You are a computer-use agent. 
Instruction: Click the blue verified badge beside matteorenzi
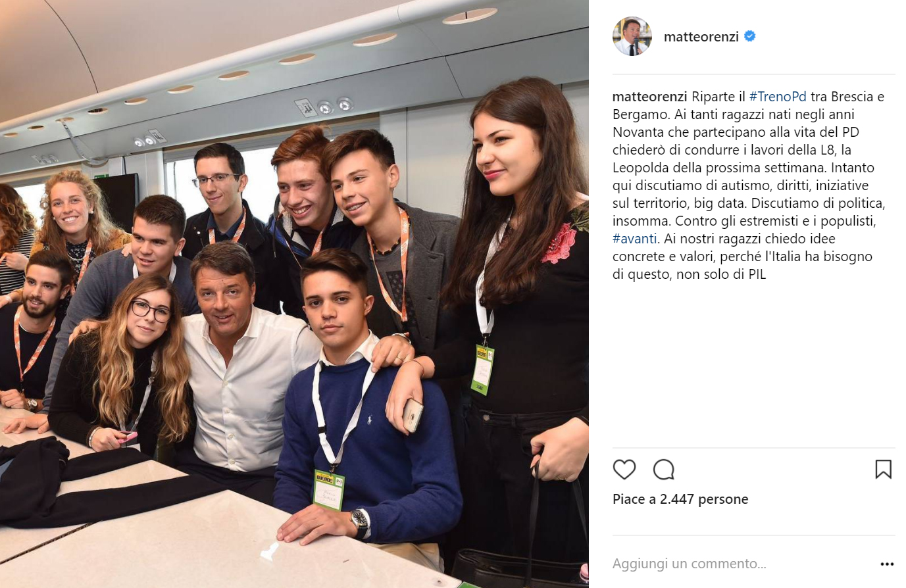pos(749,37)
